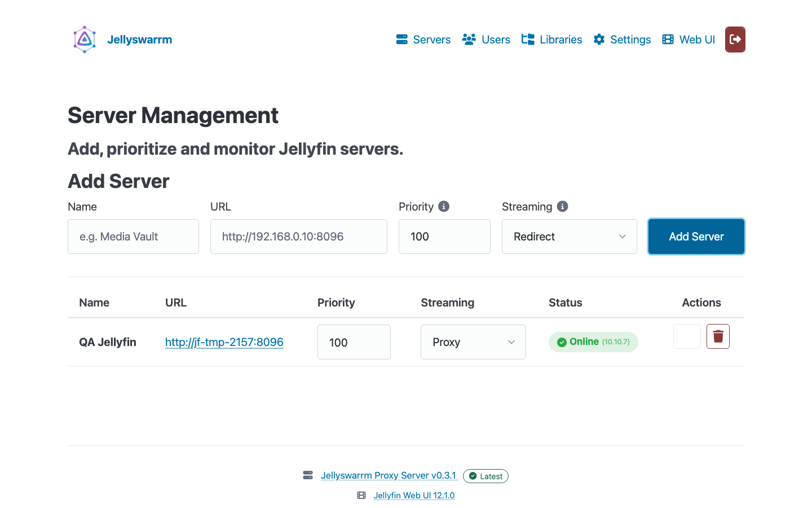Screen dimensions: 812x508
Task: Focus the server URL input field
Action: pos(299,237)
